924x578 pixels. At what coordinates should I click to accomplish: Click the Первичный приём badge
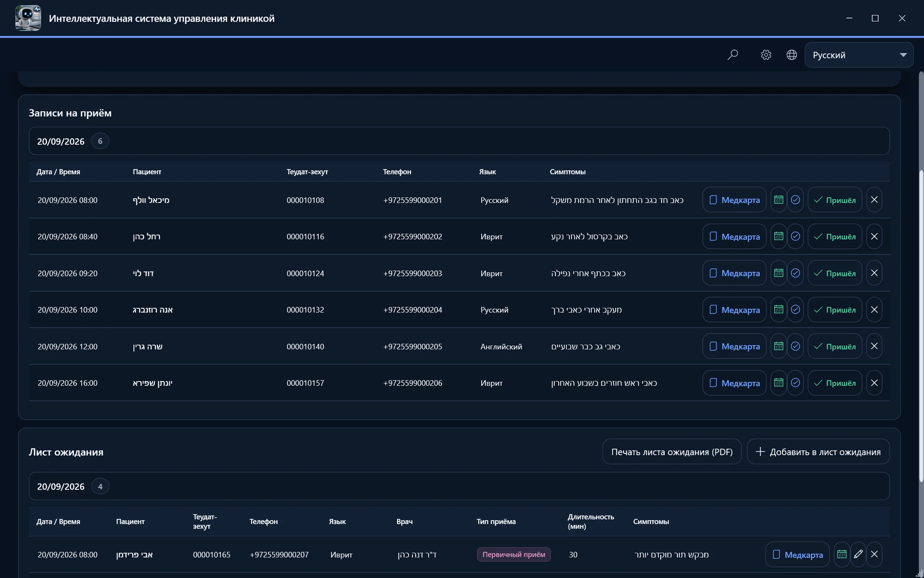tap(514, 554)
